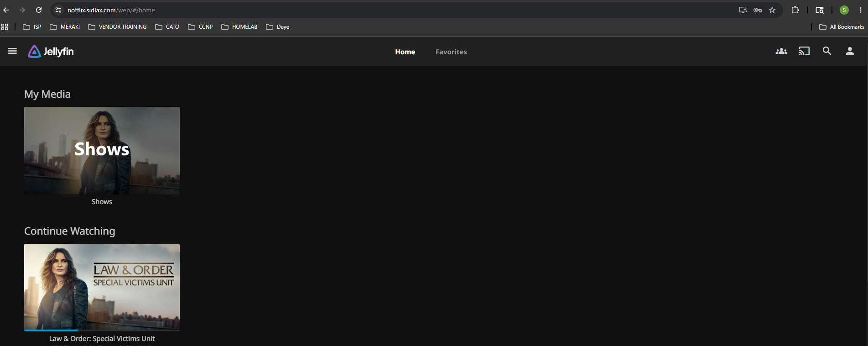Image resolution: width=868 pixels, height=346 pixels.
Task: Go back using browser back arrow
Action: pos(6,10)
